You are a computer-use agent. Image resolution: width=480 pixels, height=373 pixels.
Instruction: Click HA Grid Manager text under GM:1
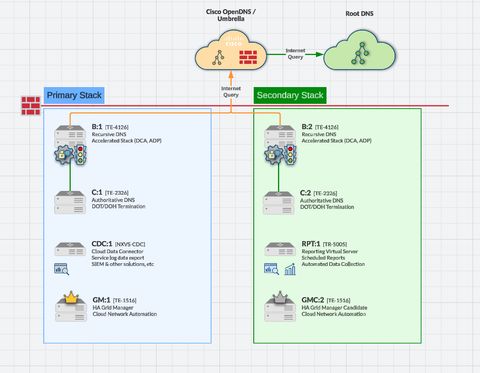coord(113,307)
